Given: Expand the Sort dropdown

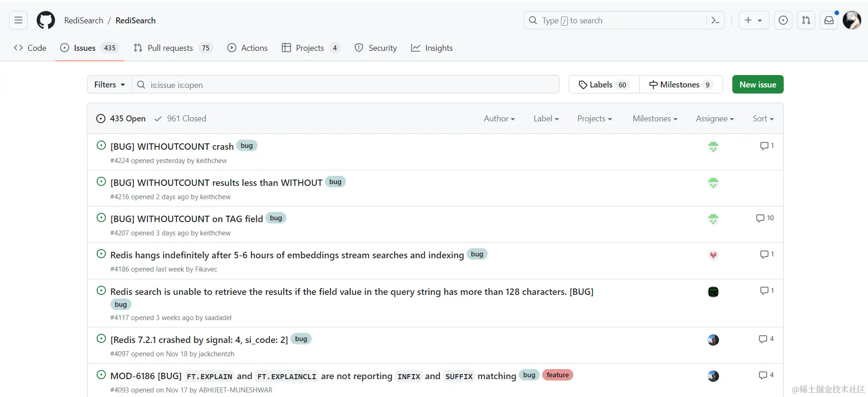Looking at the screenshot, I should [763, 118].
